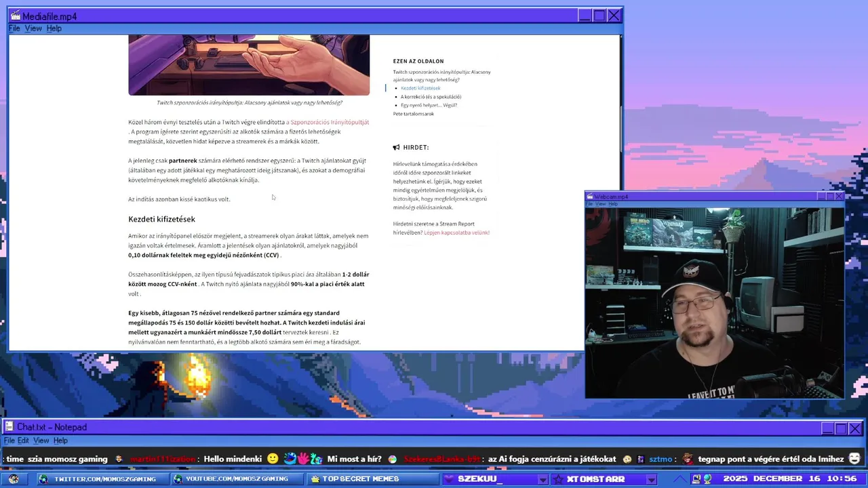
Task: Click the taskbar date and time 10:56
Action: point(789,479)
